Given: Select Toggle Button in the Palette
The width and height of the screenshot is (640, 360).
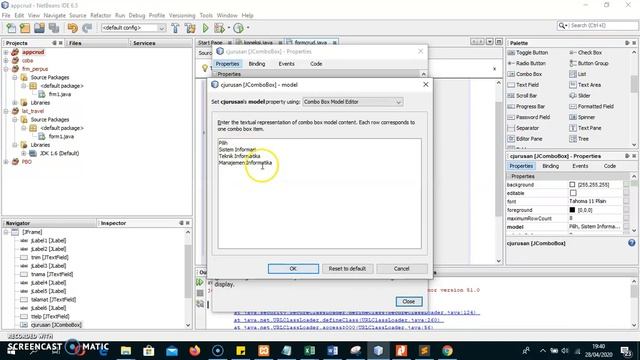Looking at the screenshot, I should (528, 53).
